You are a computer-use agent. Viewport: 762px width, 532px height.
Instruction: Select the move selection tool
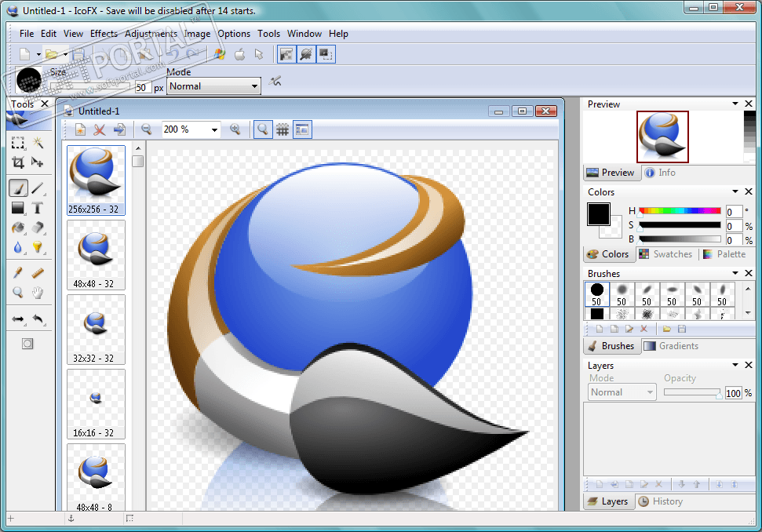(x=38, y=162)
